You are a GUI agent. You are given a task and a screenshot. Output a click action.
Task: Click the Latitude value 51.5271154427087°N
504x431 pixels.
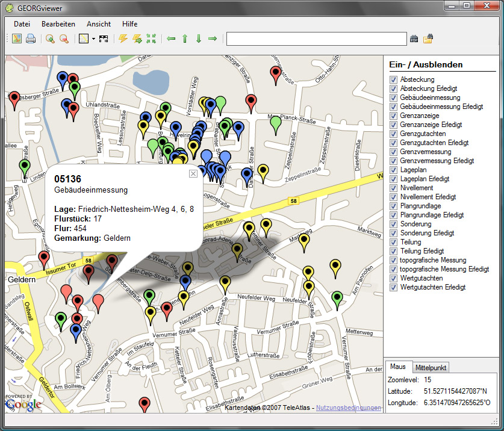[x=455, y=391]
